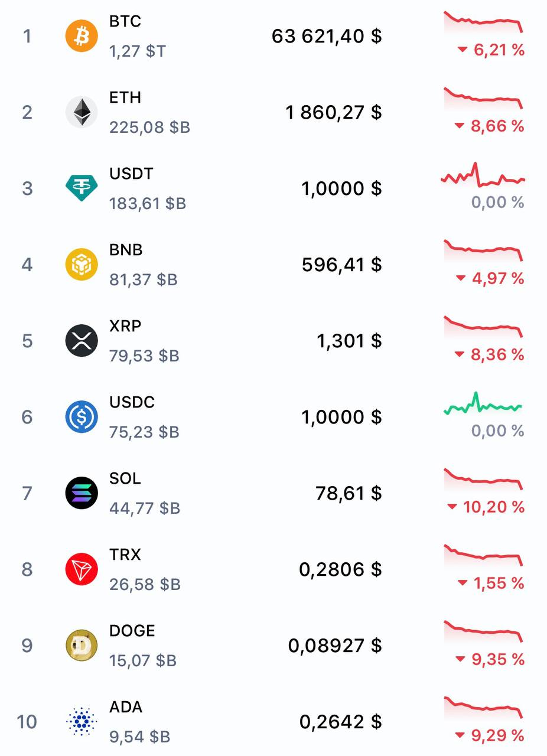Open the Bitcoin red sparkline chart
The height and width of the screenshot is (756, 547).
pyautogui.click(x=483, y=21)
